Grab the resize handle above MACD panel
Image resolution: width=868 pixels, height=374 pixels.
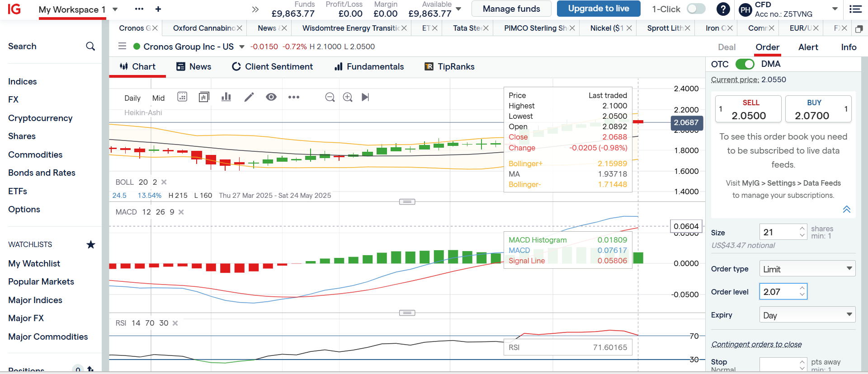tap(407, 201)
